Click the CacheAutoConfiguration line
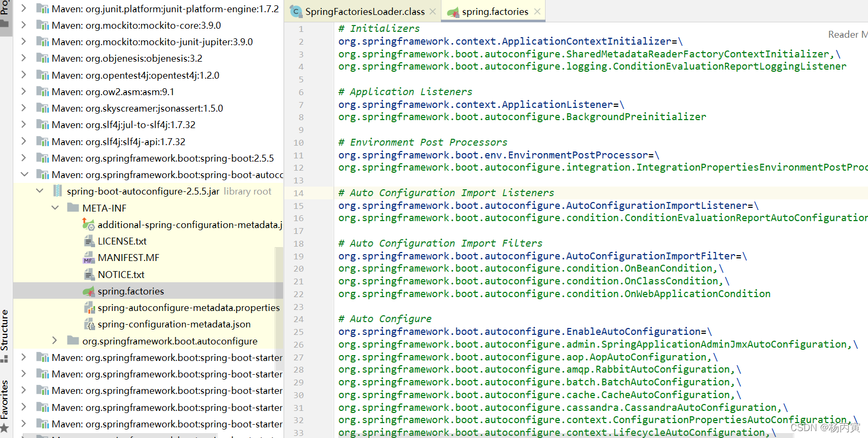Image resolution: width=868 pixels, height=438 pixels. click(540, 395)
